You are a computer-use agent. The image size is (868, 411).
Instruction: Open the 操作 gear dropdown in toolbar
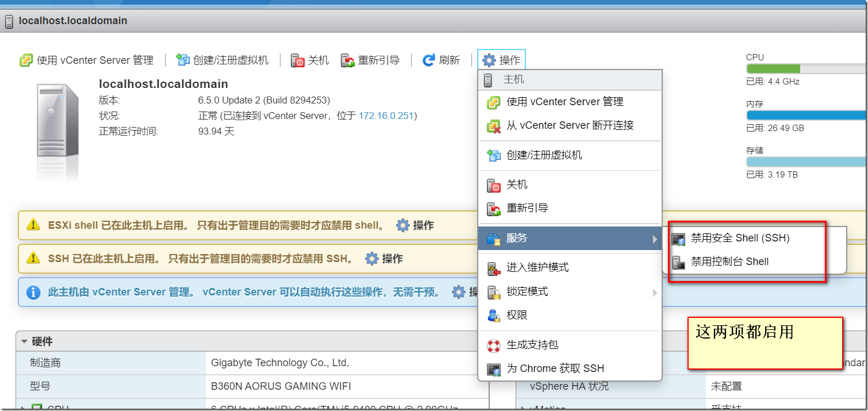tap(501, 60)
